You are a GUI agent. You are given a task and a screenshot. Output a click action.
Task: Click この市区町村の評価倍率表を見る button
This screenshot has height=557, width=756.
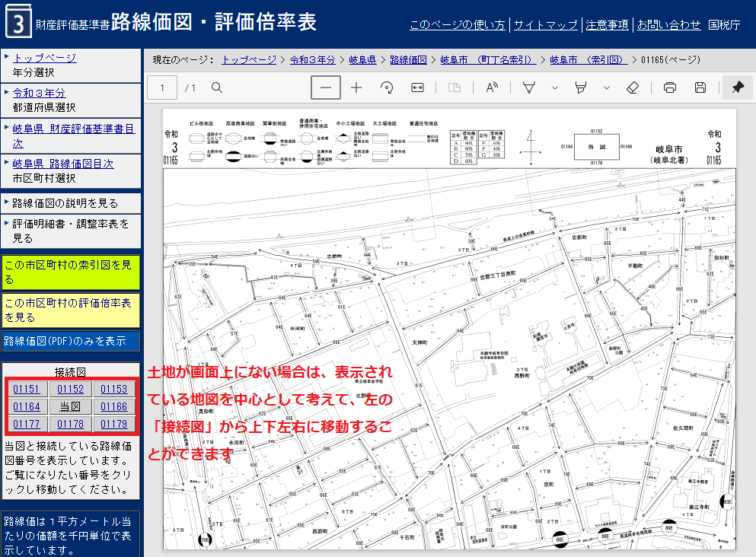point(70,310)
